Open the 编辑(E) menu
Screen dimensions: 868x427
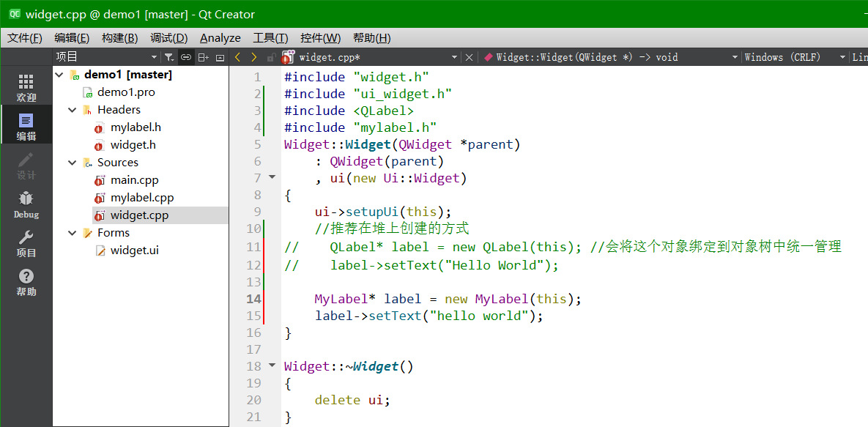click(x=72, y=38)
